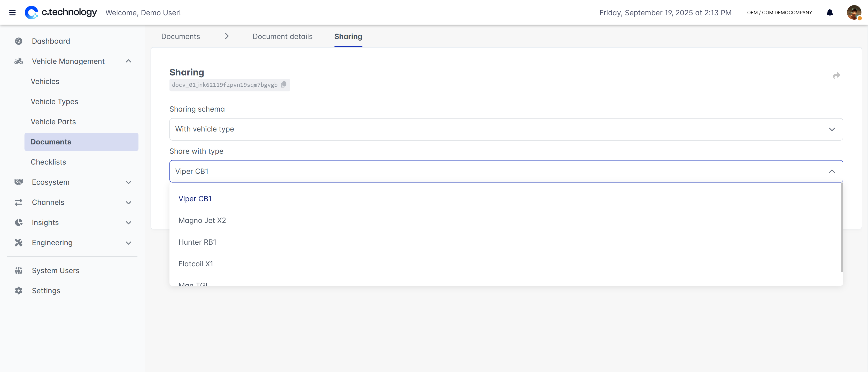
Task: Switch to the Document details tab
Action: click(x=282, y=36)
